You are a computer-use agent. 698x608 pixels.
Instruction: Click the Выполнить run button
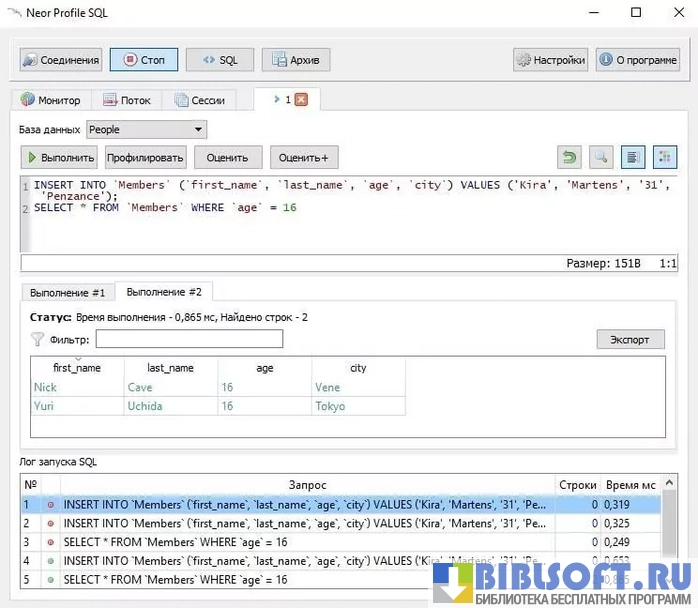click(x=60, y=157)
